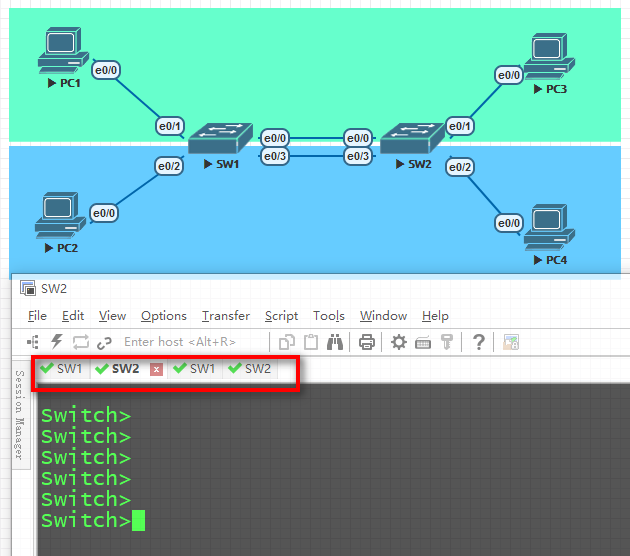Click the Disconnect chain link icon
Viewport: 630px width, 556px height.
[x=104, y=343]
